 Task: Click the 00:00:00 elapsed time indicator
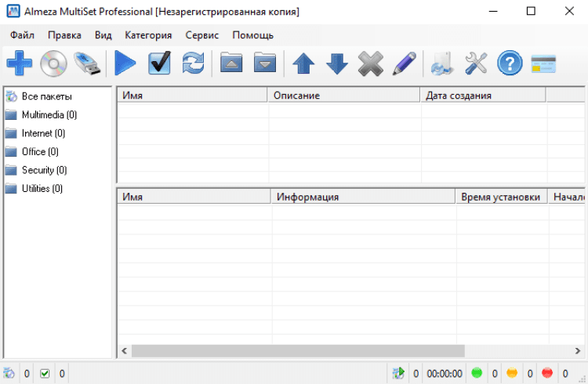(x=445, y=374)
